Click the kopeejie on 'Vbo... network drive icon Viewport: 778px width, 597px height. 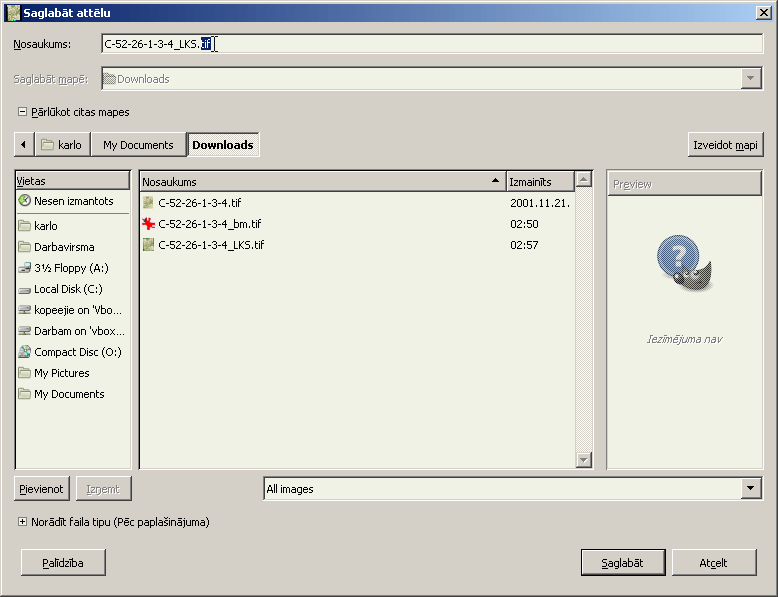pyautogui.click(x=24, y=310)
